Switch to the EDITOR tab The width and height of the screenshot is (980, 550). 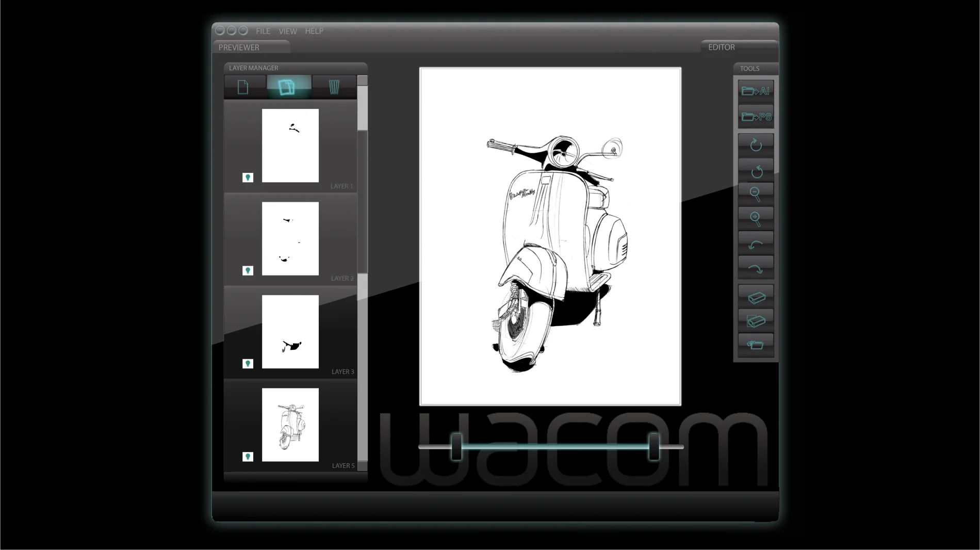point(739,47)
